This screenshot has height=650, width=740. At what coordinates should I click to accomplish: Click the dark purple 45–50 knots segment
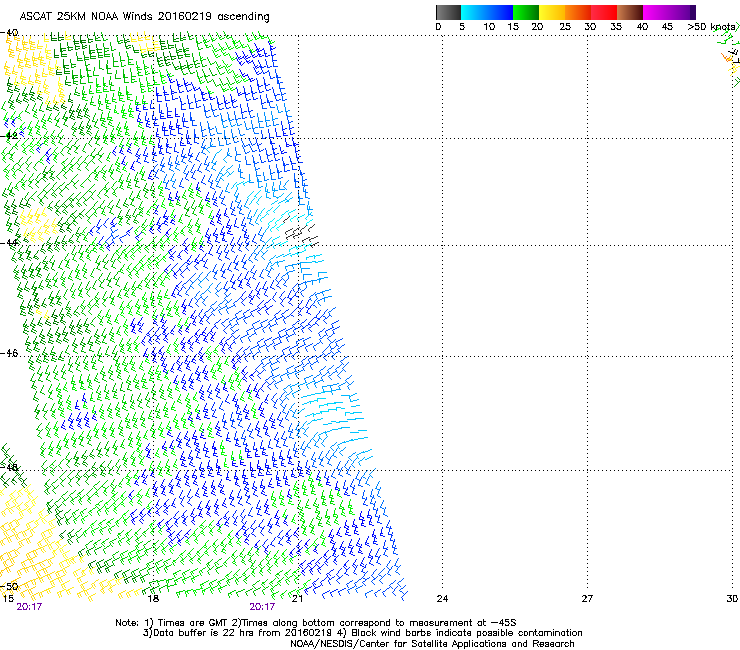[682, 12]
